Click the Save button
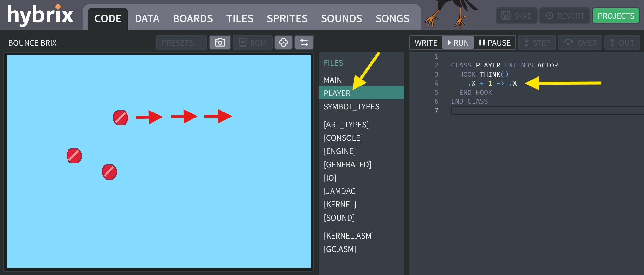This screenshot has height=275, width=644. [516, 16]
